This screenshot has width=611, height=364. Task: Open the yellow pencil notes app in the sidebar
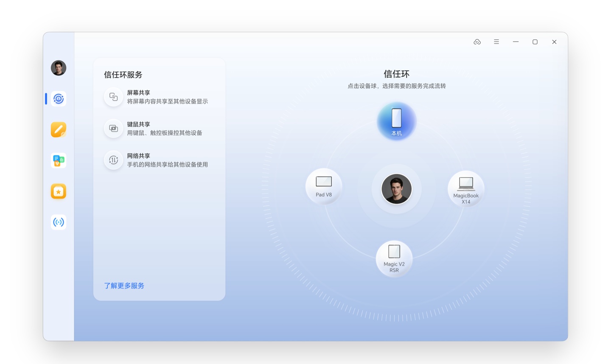[x=59, y=130]
